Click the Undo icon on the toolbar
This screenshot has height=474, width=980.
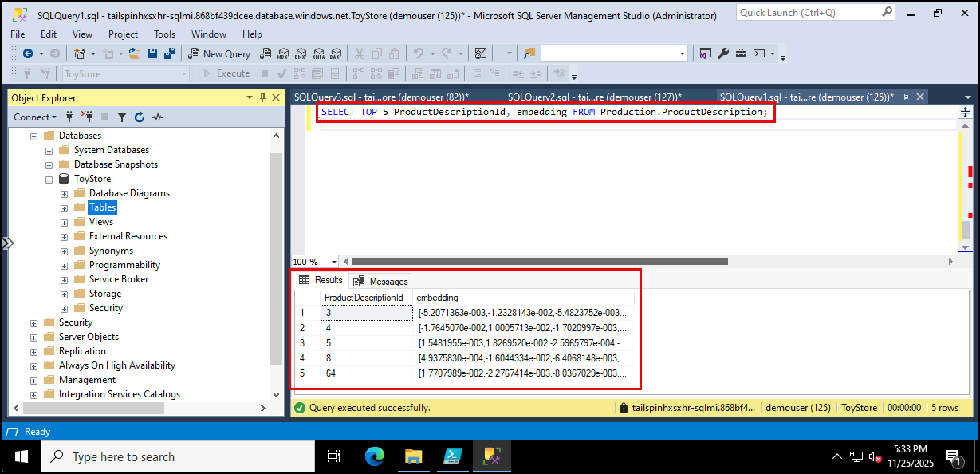pyautogui.click(x=419, y=53)
